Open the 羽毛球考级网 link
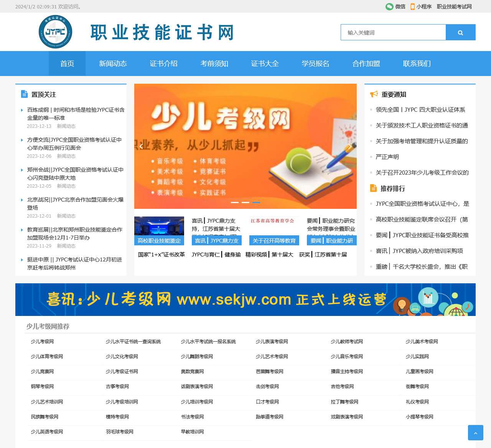491x448 pixels. [120, 431]
